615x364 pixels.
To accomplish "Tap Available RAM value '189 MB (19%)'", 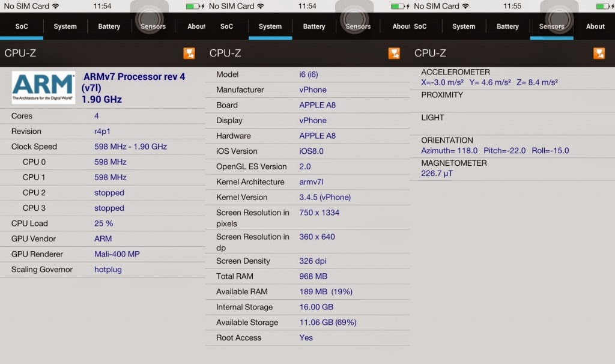I will [326, 292].
